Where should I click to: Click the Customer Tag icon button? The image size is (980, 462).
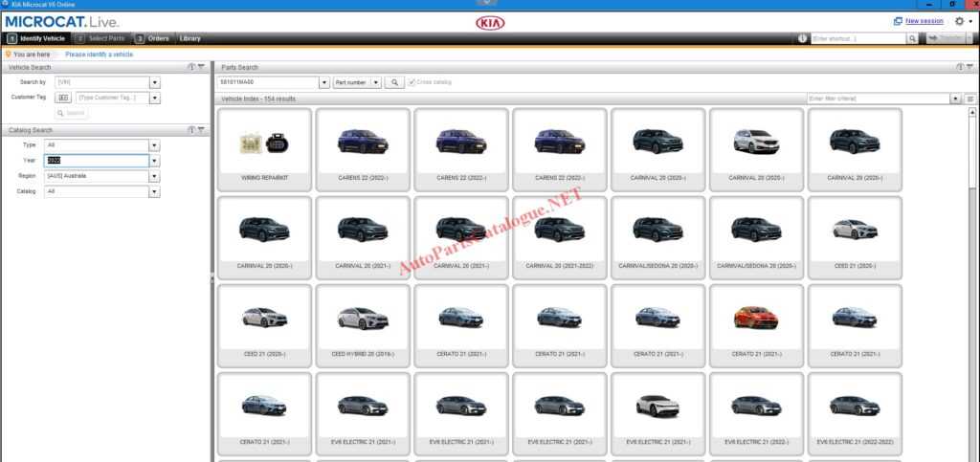coord(63,98)
